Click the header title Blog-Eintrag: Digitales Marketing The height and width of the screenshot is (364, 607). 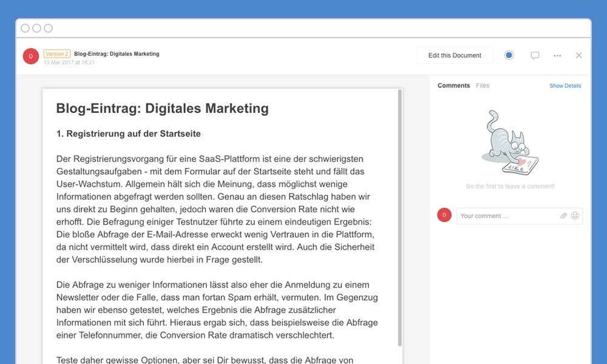pos(117,54)
